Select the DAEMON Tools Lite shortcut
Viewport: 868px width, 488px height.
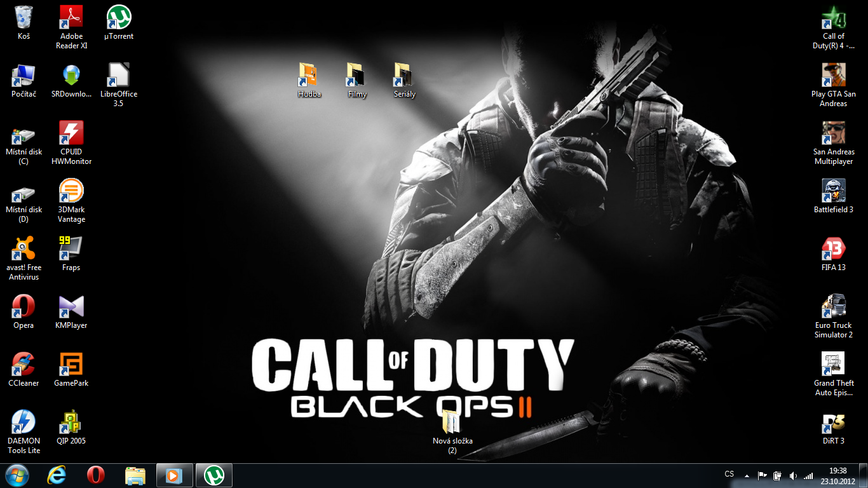coord(24,432)
